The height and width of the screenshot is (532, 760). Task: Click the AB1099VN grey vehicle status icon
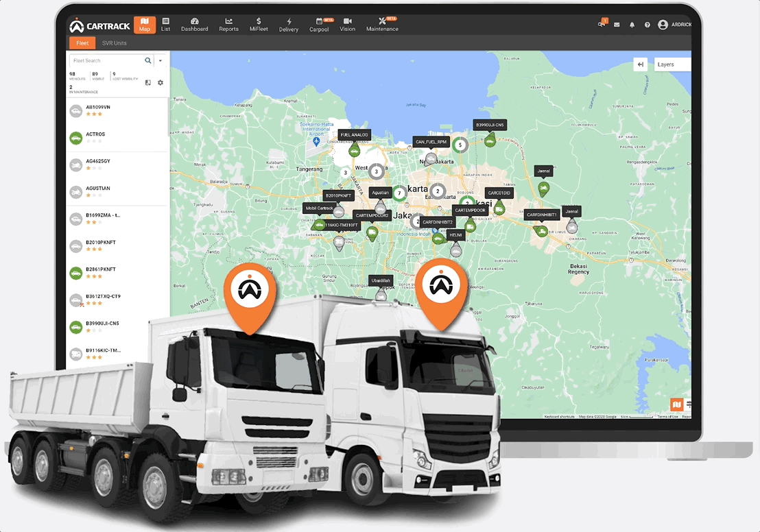click(x=76, y=112)
